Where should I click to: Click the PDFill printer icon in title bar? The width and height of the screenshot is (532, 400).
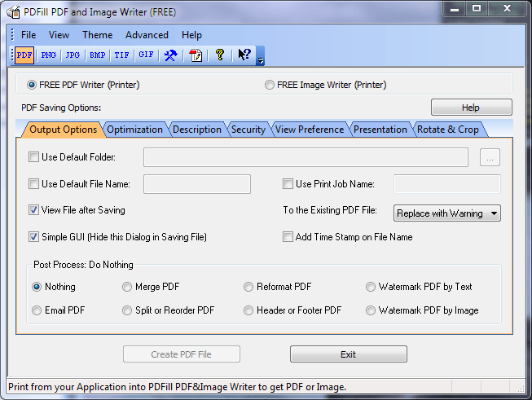point(14,12)
